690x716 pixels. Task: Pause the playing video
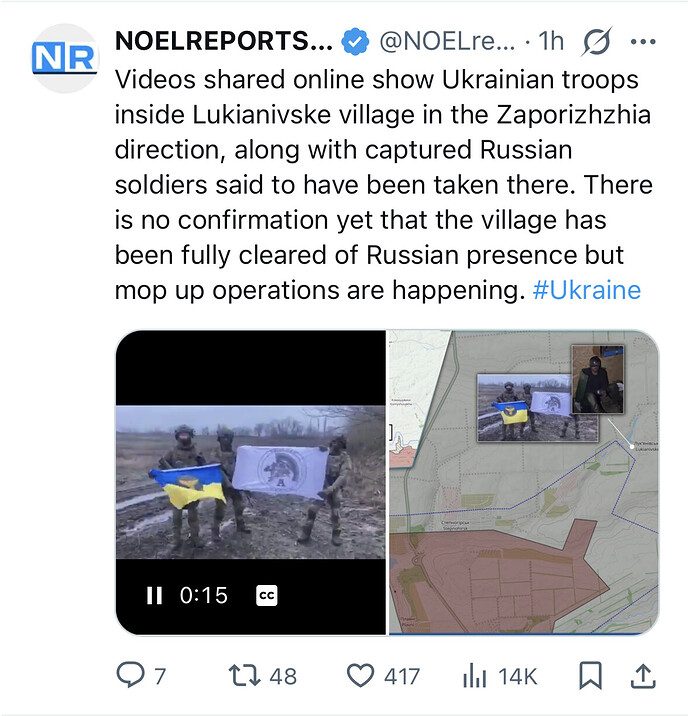[154, 595]
